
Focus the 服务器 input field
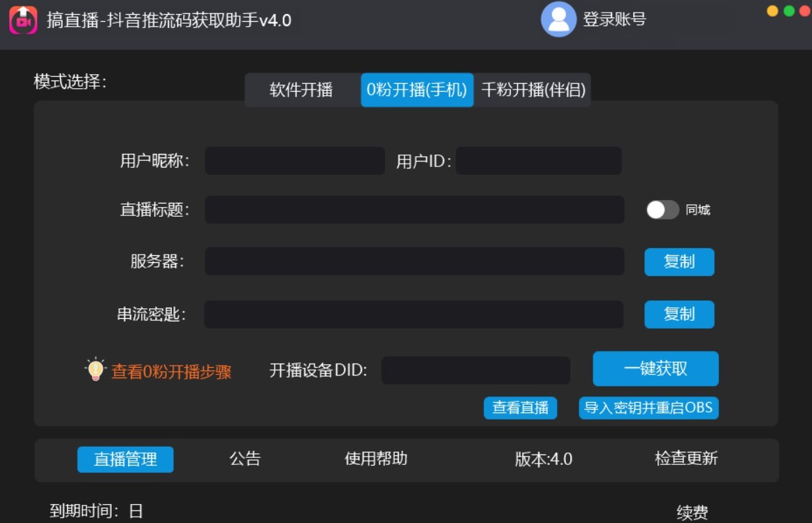click(414, 261)
